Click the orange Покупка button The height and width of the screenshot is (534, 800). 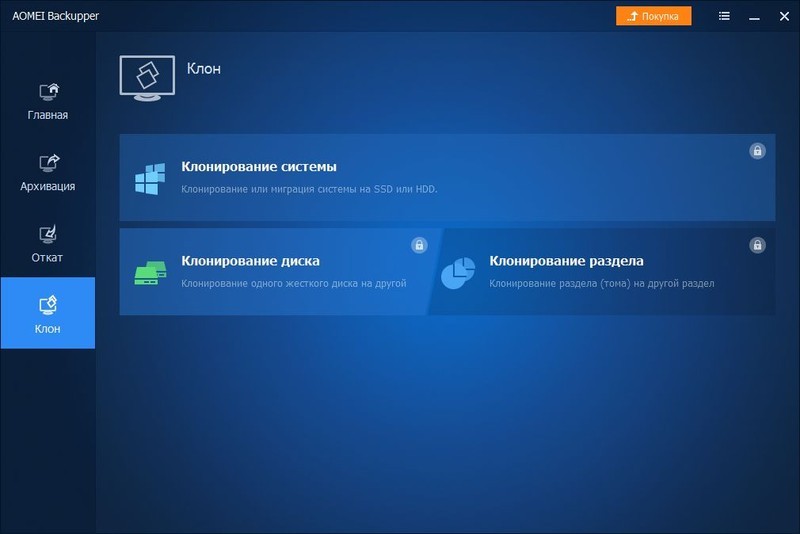pyautogui.click(x=653, y=16)
